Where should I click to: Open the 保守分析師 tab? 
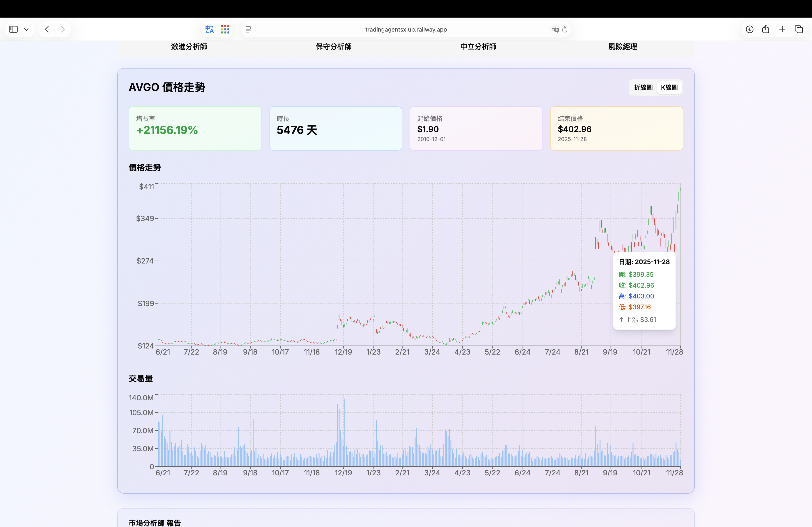[x=333, y=47]
